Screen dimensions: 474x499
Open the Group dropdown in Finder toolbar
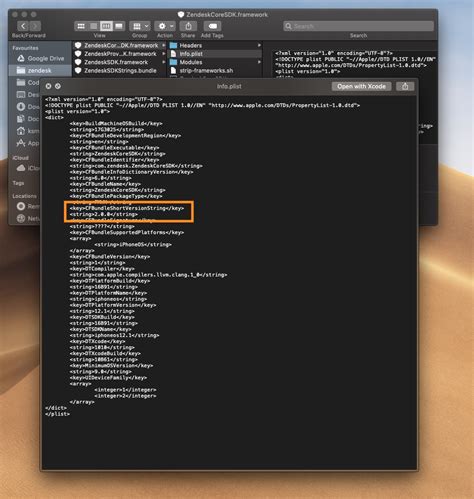pos(140,26)
